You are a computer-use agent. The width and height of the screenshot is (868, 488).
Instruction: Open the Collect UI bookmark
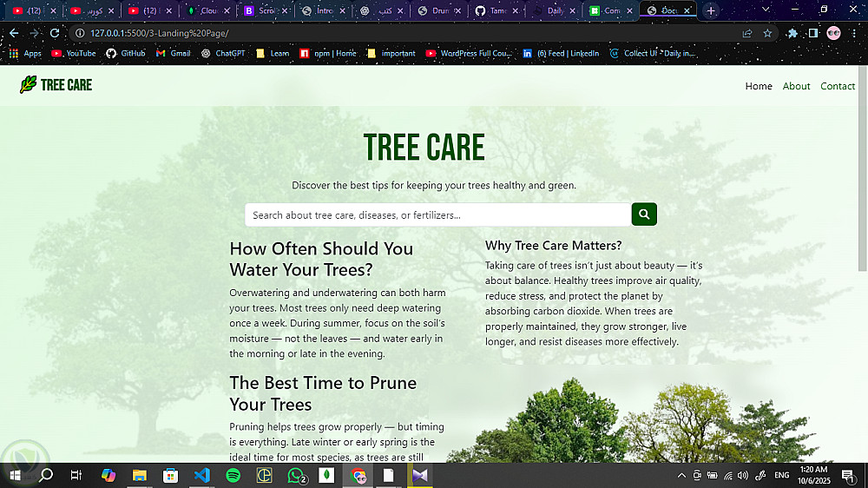point(652,53)
